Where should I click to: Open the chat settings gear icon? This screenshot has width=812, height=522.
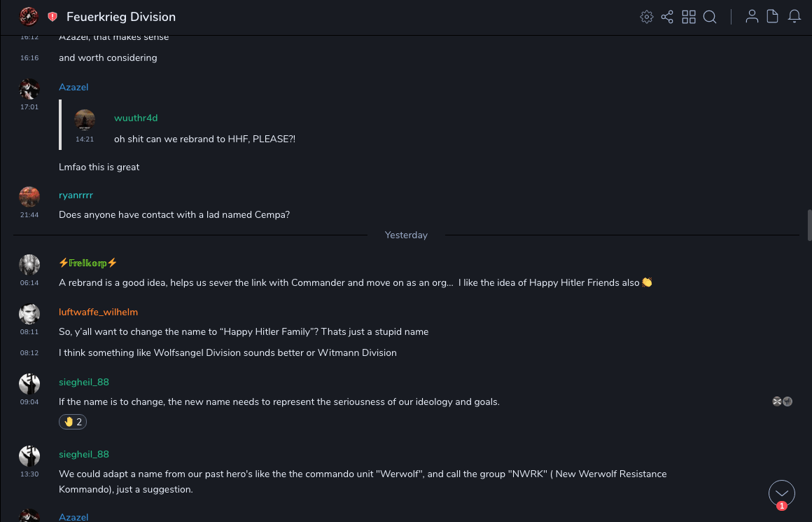(x=647, y=17)
